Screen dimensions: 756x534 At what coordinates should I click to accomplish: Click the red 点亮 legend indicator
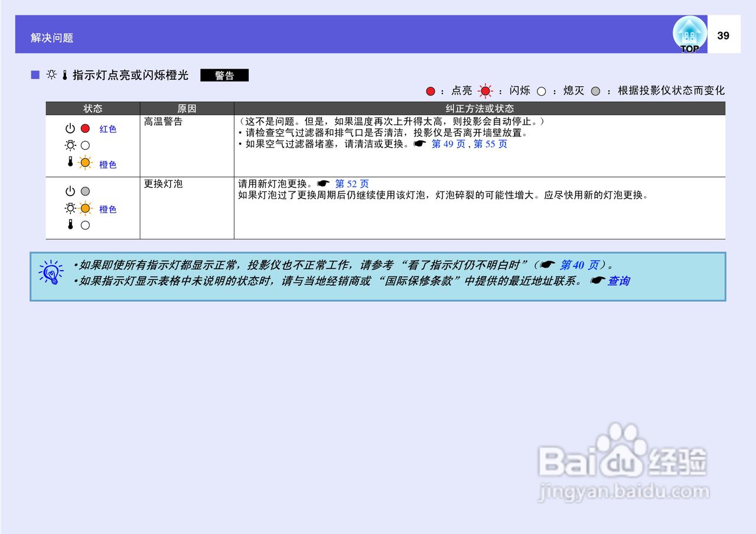click(430, 91)
